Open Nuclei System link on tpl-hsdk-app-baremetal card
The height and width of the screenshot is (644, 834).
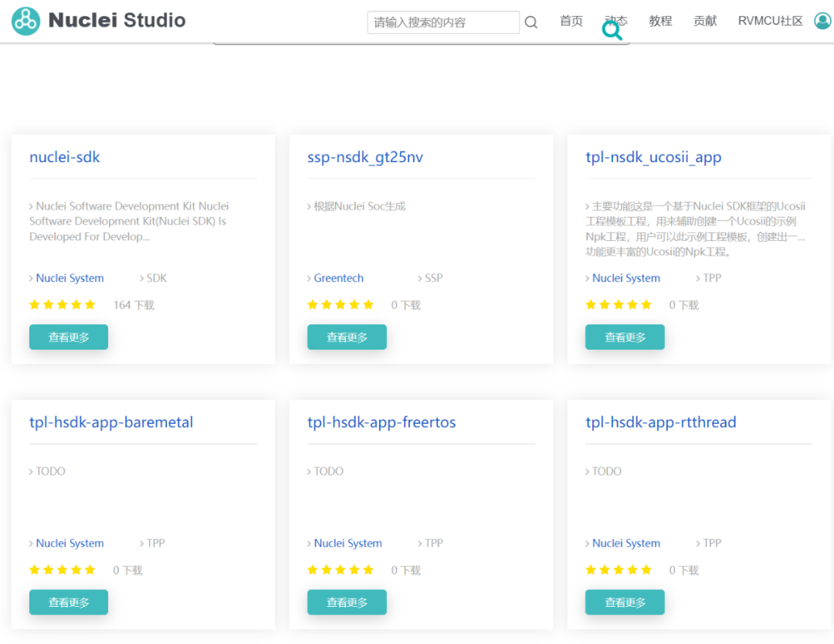[69, 543]
